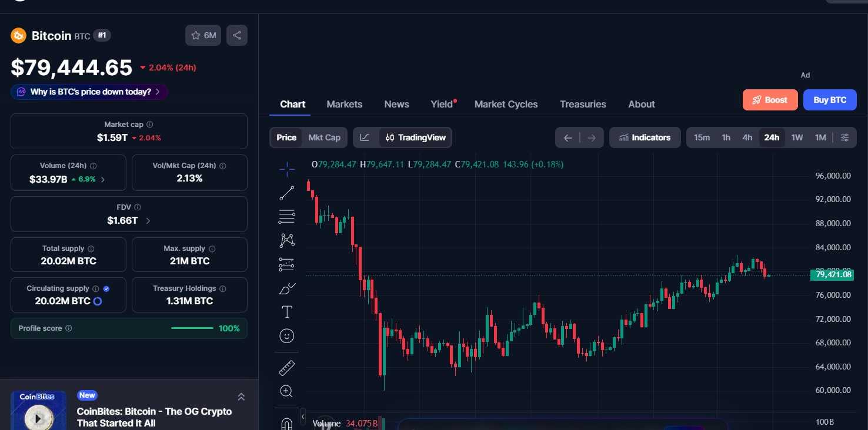The height and width of the screenshot is (430, 868).
Task: Undo chart action with left arrow
Action: click(x=567, y=137)
